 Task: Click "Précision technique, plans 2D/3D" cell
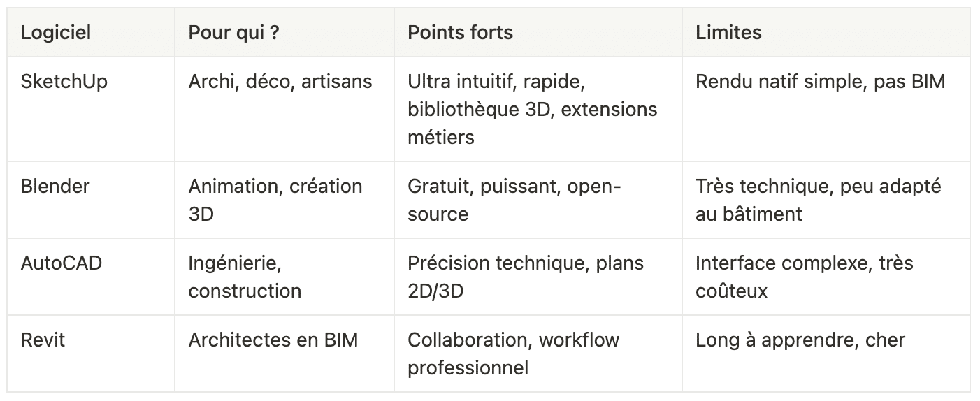(538, 277)
